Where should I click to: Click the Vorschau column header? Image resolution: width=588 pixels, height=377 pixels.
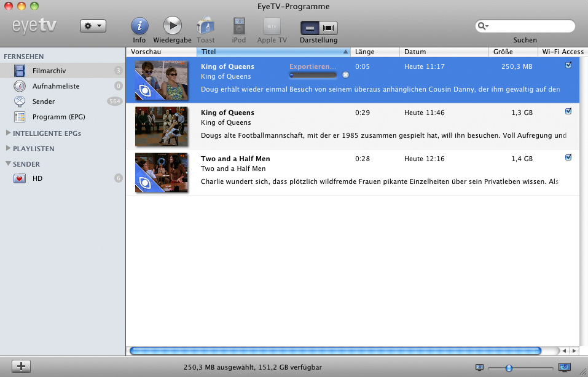[161, 52]
